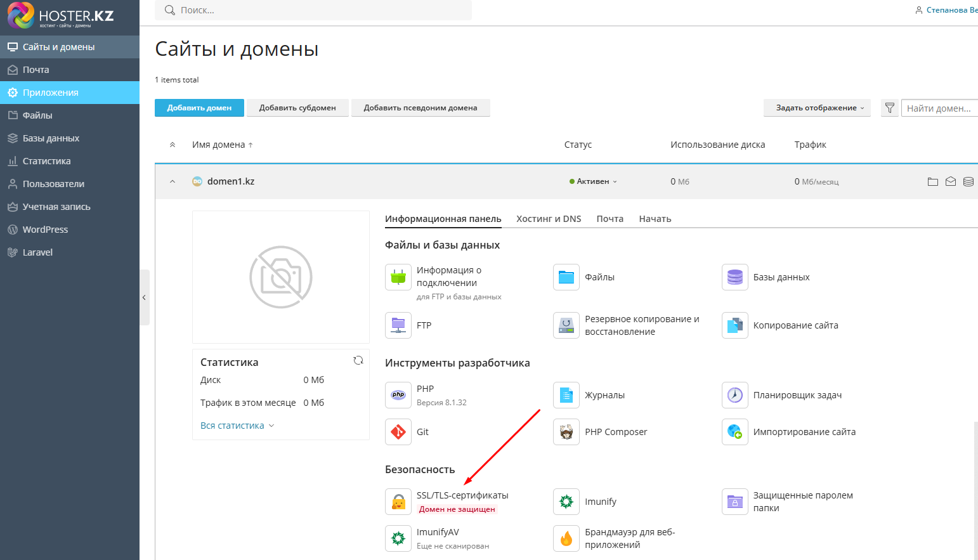Click the PHP Composer icon
The width and height of the screenshot is (978, 560).
(x=566, y=432)
